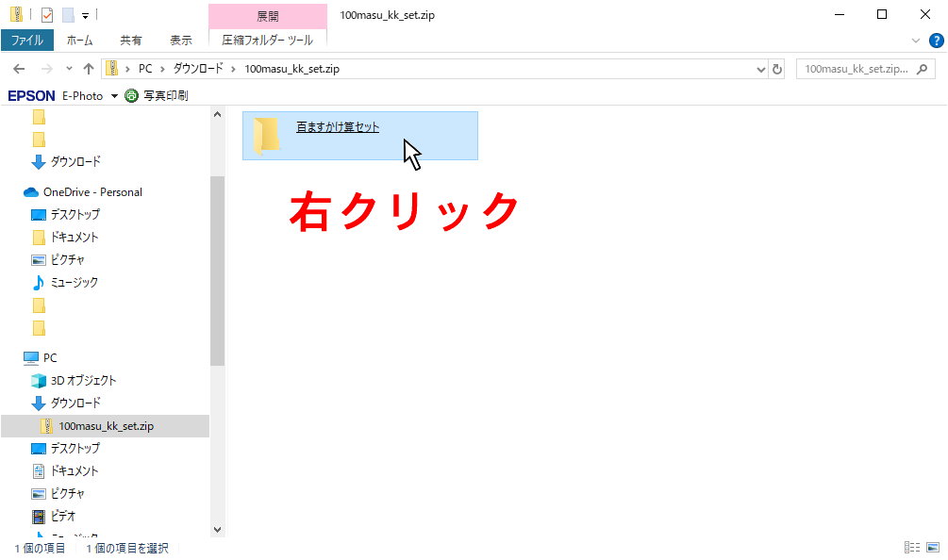The height and width of the screenshot is (560, 948).
Task: Click the 1 個の項目 status text
Action: (x=40, y=548)
